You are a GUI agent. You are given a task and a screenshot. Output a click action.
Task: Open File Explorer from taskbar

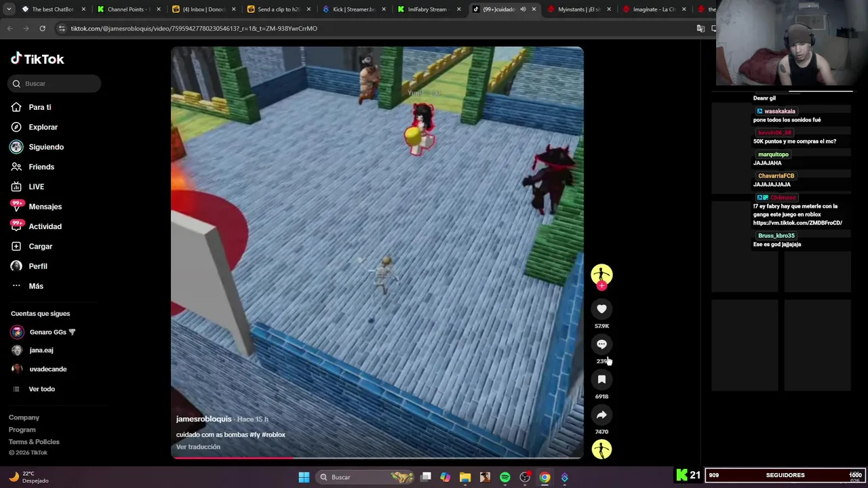coord(465,477)
